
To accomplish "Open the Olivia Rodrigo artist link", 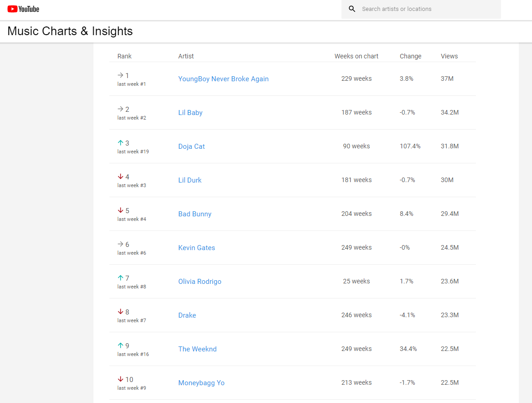I will click(200, 281).
